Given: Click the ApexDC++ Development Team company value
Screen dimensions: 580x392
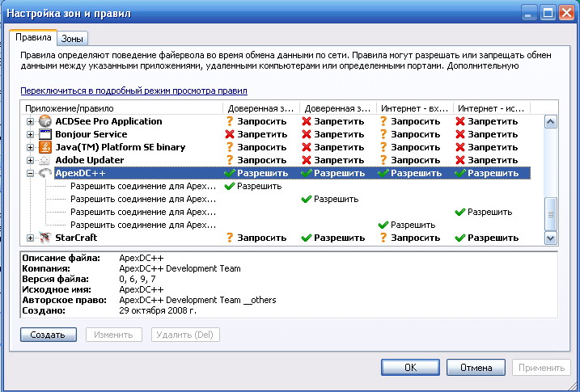Looking at the screenshot, I should click(x=180, y=268).
